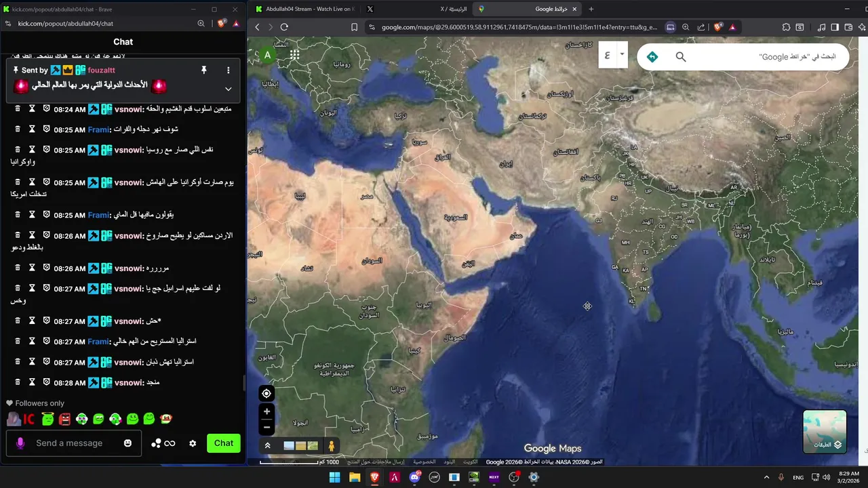This screenshot has height=488, width=868.
Task: Toggle the Brave sidebar panel icon
Action: [835, 27]
